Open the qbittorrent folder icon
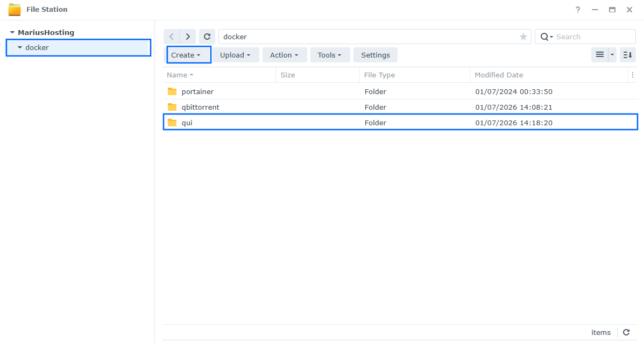Screen dimensions: 644x343 coord(172,107)
